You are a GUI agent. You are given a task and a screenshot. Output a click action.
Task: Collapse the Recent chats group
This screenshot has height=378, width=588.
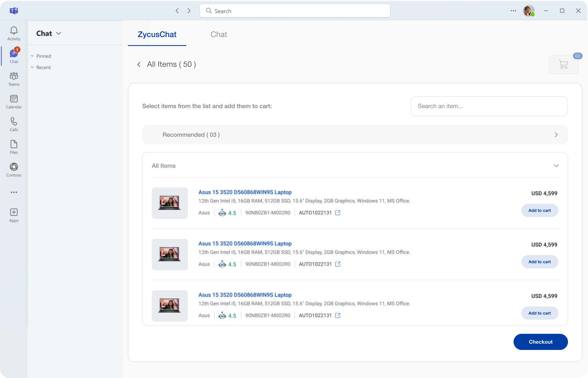coord(32,67)
